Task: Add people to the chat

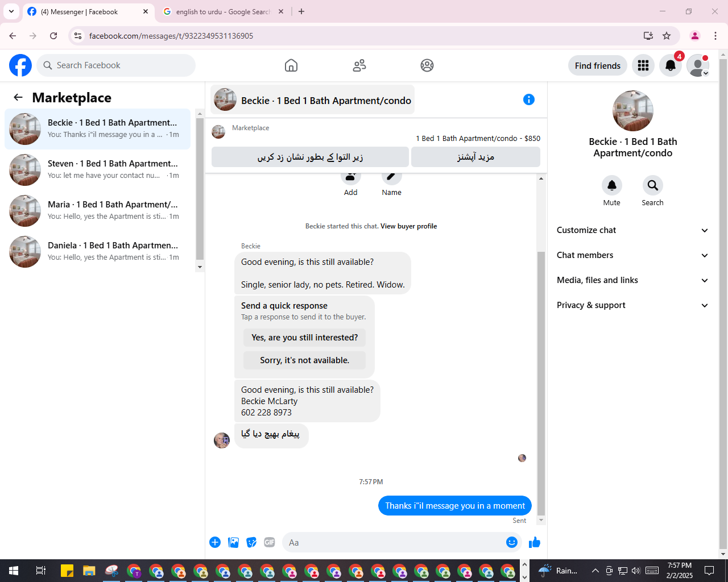Action: click(351, 177)
